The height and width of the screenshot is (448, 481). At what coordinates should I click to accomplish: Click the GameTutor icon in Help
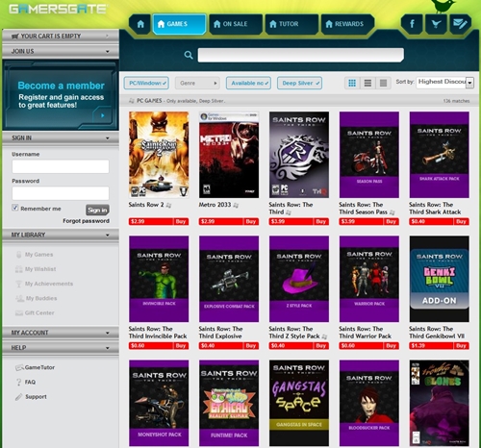coord(19,367)
